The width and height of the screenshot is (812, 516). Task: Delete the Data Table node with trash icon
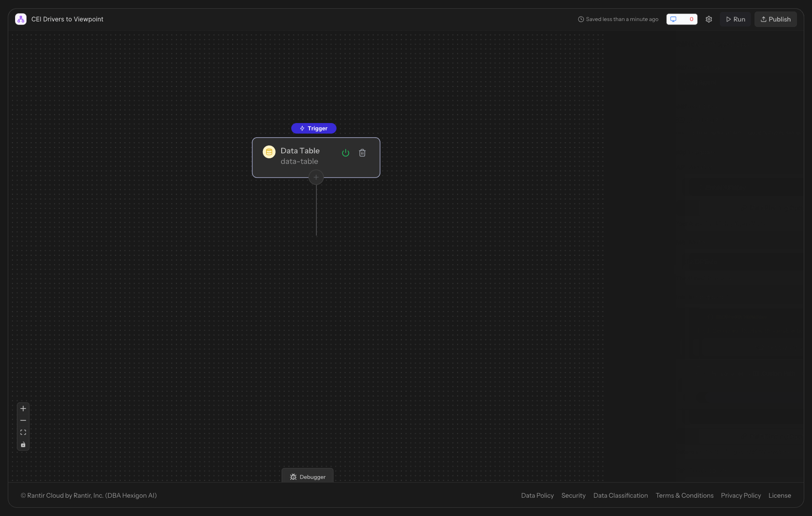tap(362, 153)
